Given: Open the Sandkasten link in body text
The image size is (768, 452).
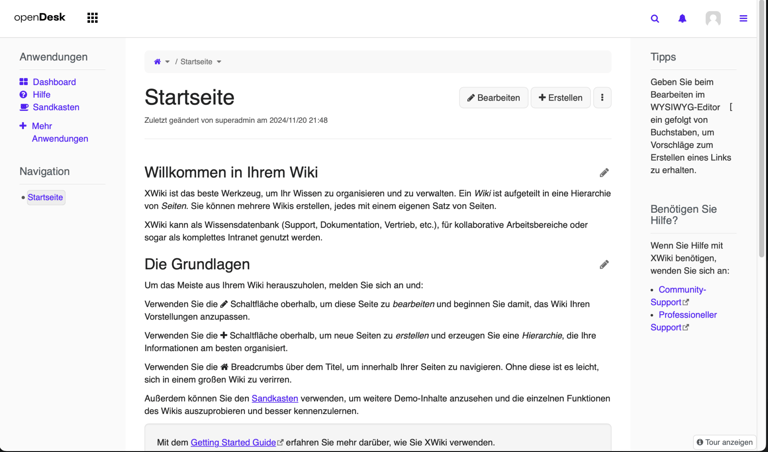Looking at the screenshot, I should (x=275, y=399).
